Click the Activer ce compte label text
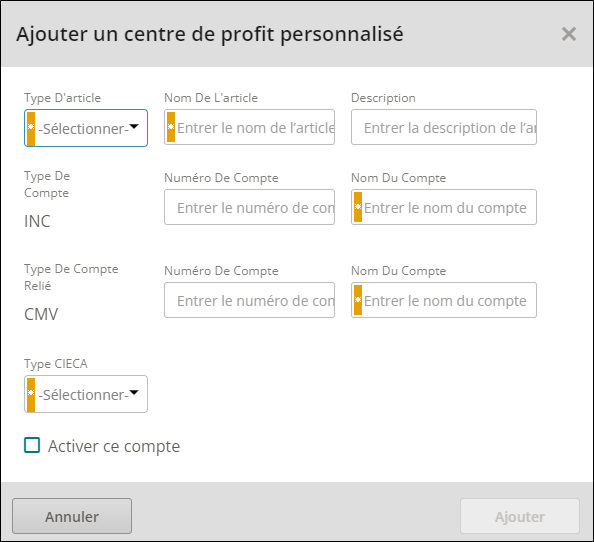Screen dimensions: 594x542 [x=114, y=446]
